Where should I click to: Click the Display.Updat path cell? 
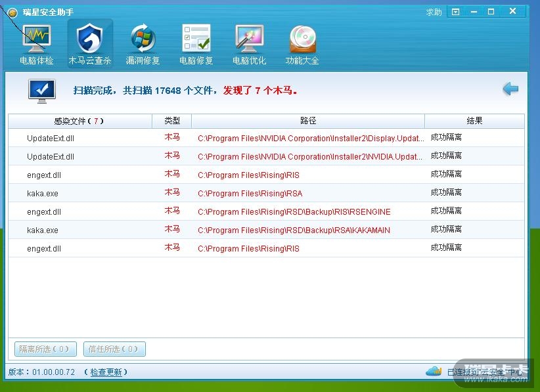click(311, 139)
